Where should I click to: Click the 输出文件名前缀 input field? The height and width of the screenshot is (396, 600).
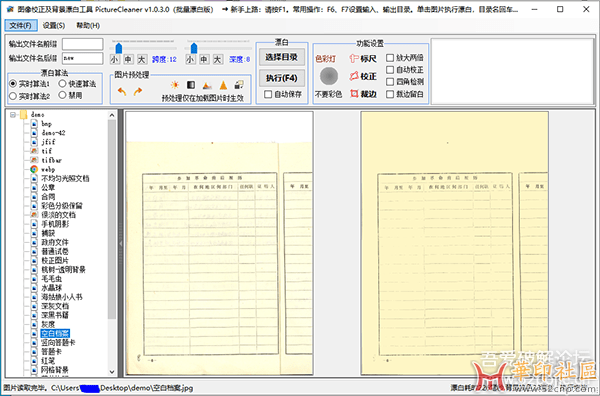(83, 44)
